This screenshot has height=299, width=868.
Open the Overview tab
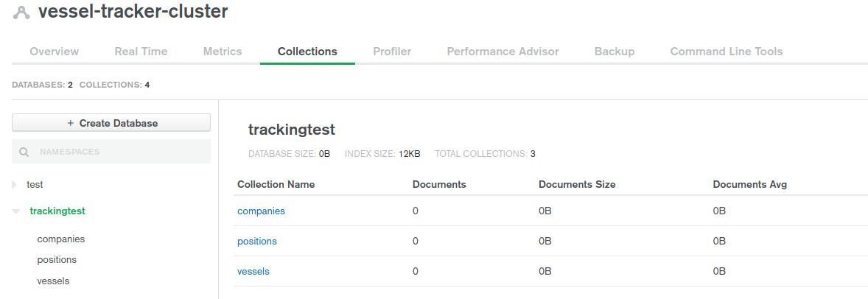[54, 52]
